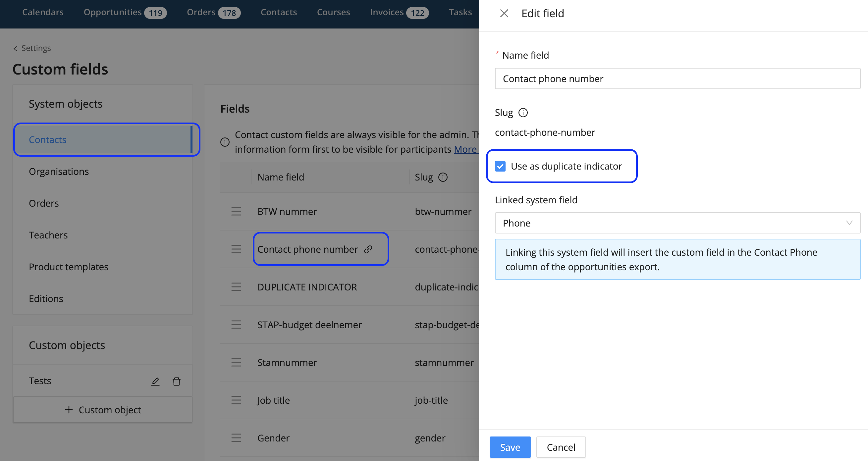Uncheck Use as duplicate indicator checkbox
The image size is (868, 461).
click(500, 166)
